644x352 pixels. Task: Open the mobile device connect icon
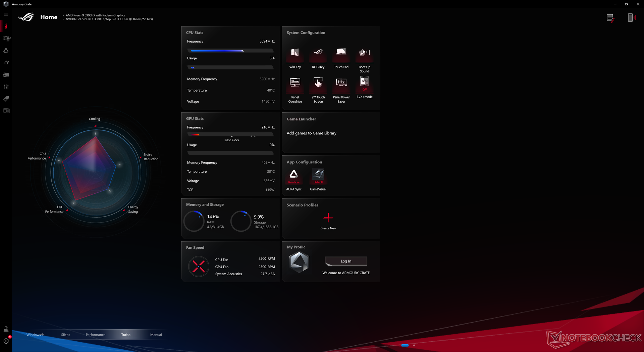pyautogui.click(x=631, y=18)
